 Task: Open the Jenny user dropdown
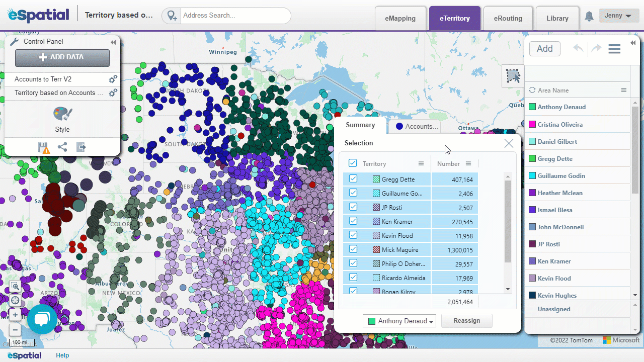pos(619,16)
